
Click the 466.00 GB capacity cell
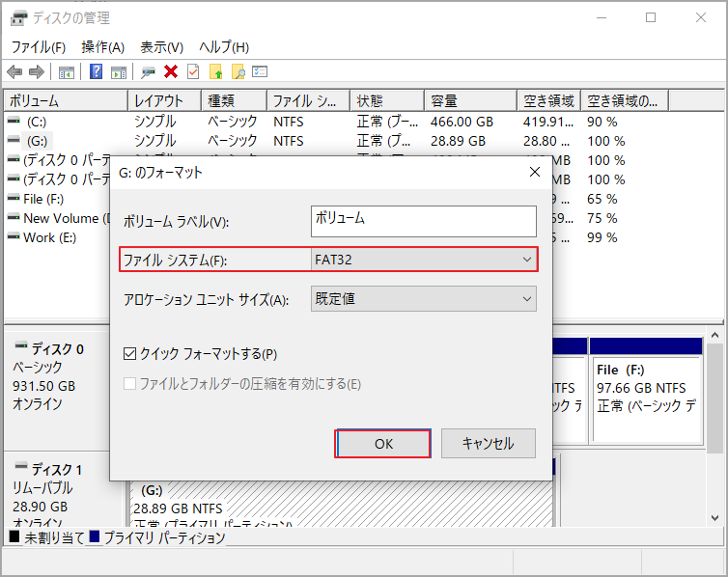click(x=462, y=122)
